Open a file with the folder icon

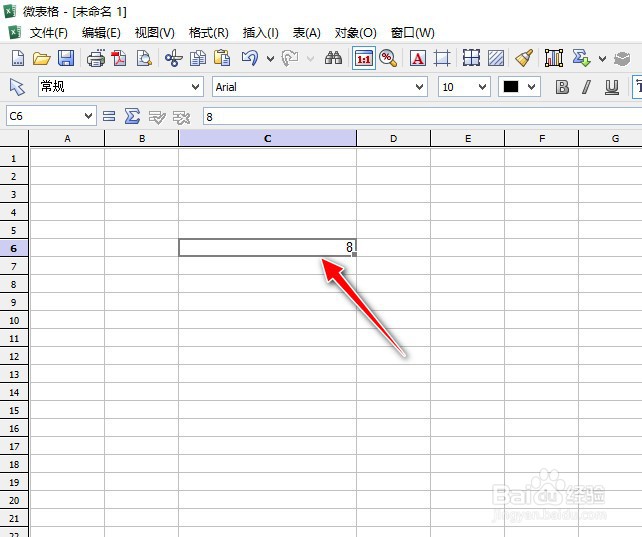41,59
